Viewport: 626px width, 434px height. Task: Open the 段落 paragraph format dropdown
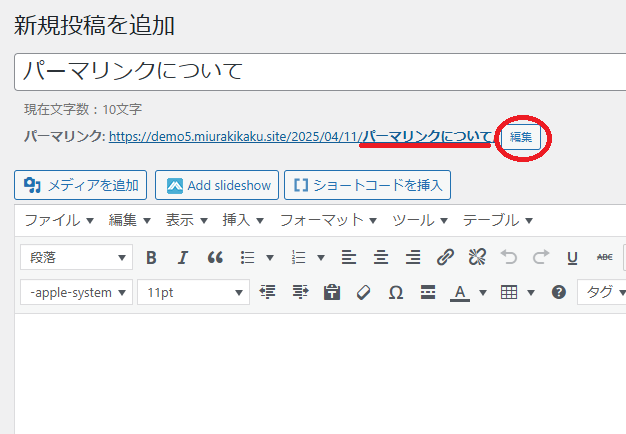click(x=76, y=257)
